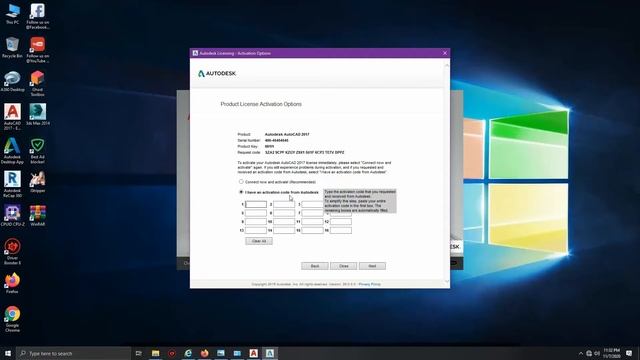Select Connect now and activate option

point(241,182)
